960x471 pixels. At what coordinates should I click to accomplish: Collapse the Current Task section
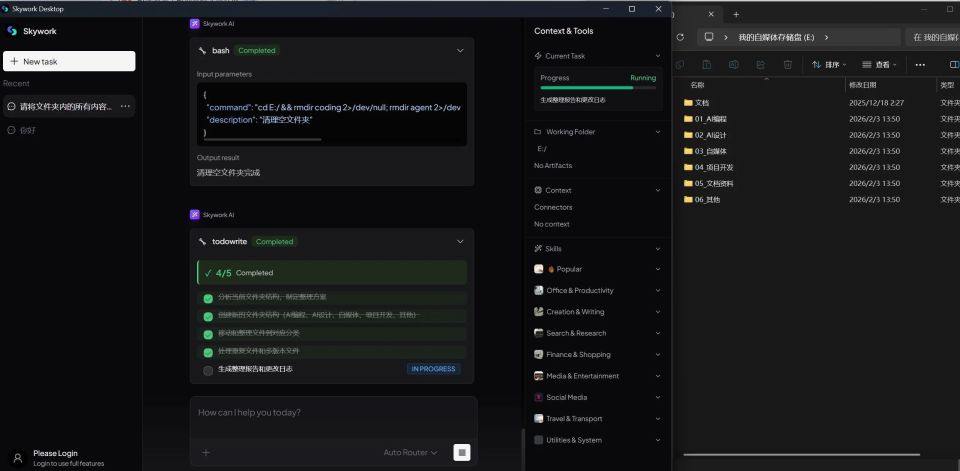point(658,56)
